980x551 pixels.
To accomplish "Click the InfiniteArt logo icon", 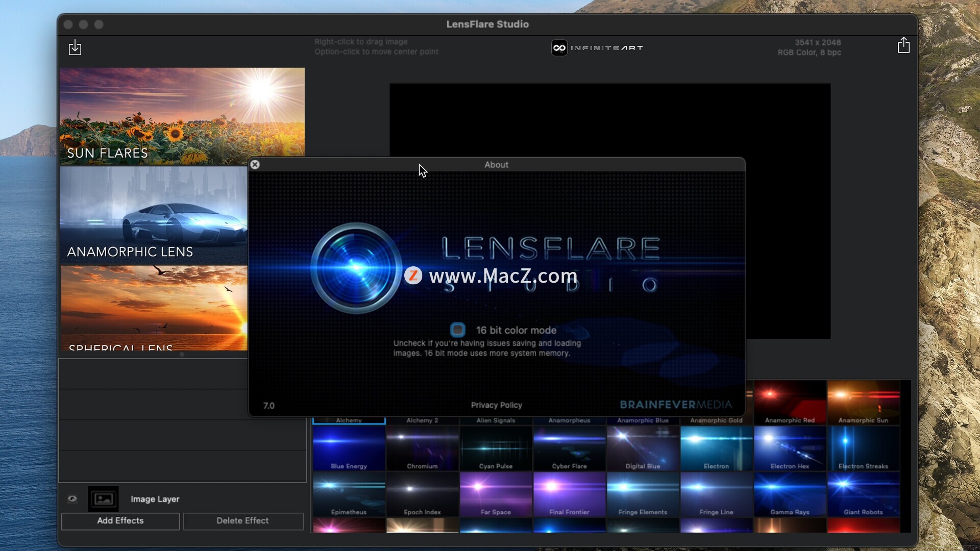I will point(559,48).
